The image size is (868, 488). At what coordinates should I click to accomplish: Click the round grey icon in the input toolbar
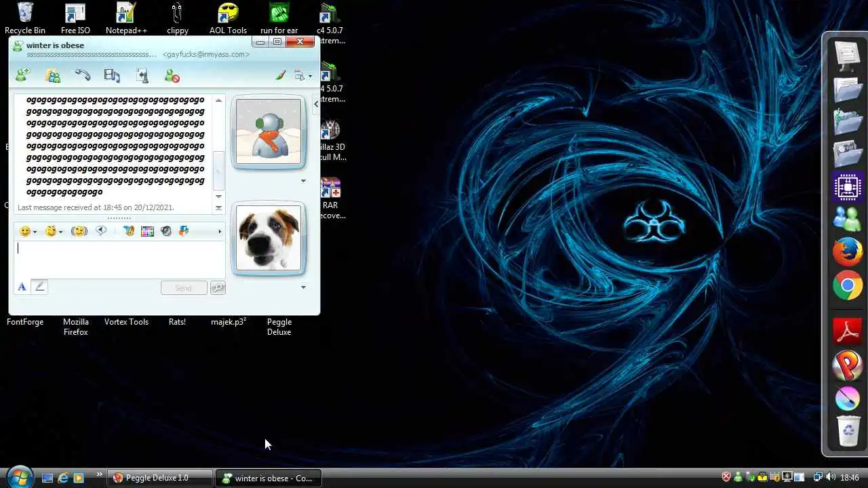coord(166,231)
